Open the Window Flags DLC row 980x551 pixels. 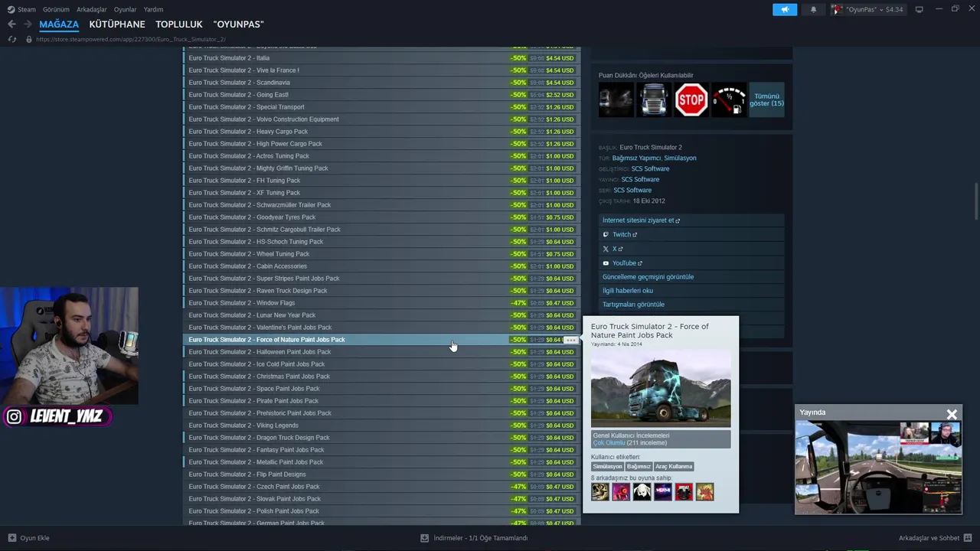tap(381, 303)
